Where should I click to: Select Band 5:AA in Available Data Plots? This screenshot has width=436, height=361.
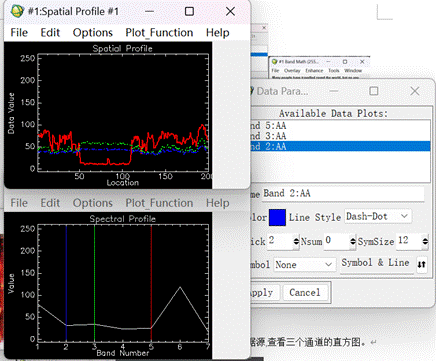click(340, 126)
